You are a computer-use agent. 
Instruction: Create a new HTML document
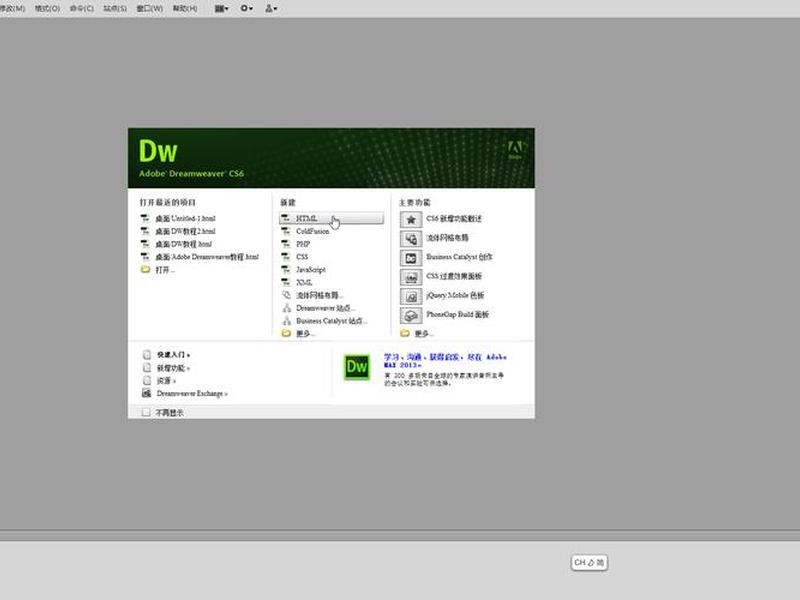point(331,218)
